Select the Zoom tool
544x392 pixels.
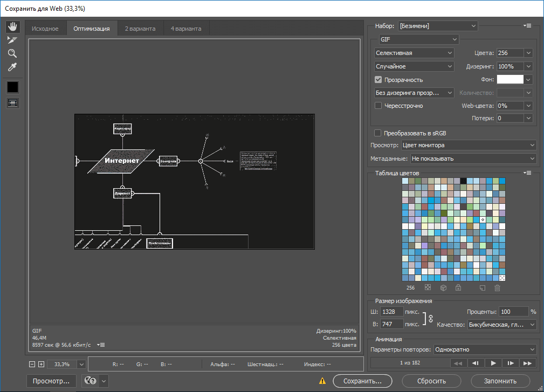point(12,53)
